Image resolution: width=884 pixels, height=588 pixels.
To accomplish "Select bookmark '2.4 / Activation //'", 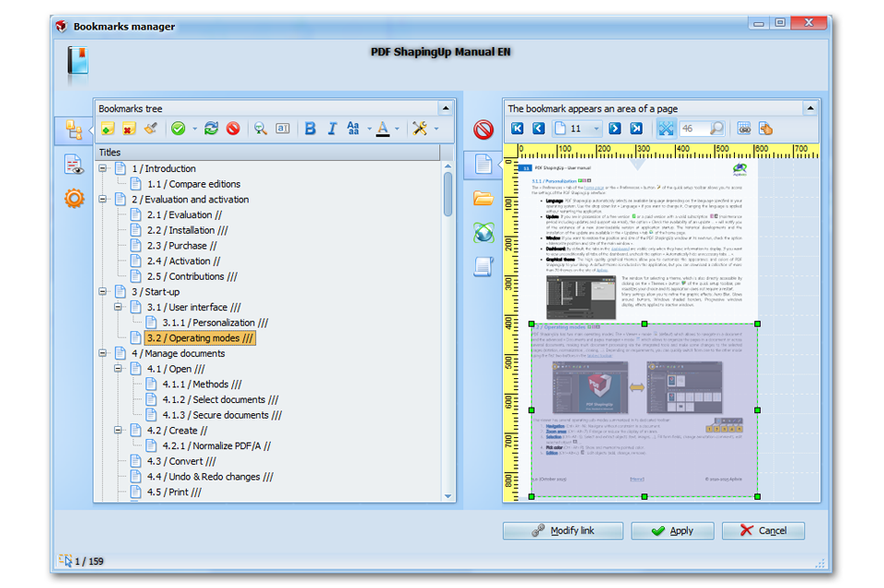I will coord(183,261).
